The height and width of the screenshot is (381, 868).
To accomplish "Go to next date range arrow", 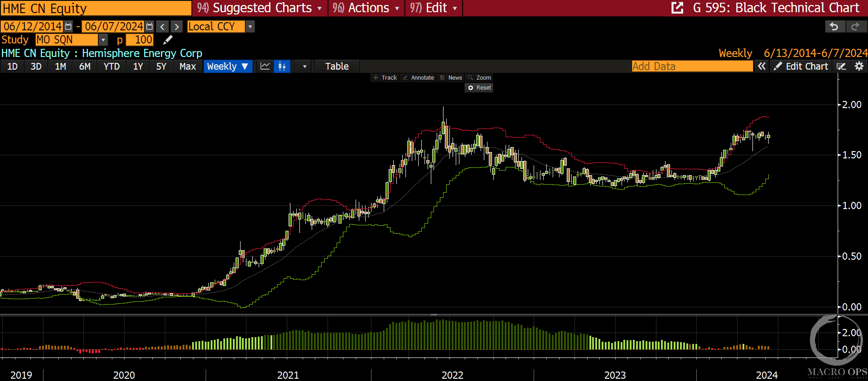I will click(177, 27).
